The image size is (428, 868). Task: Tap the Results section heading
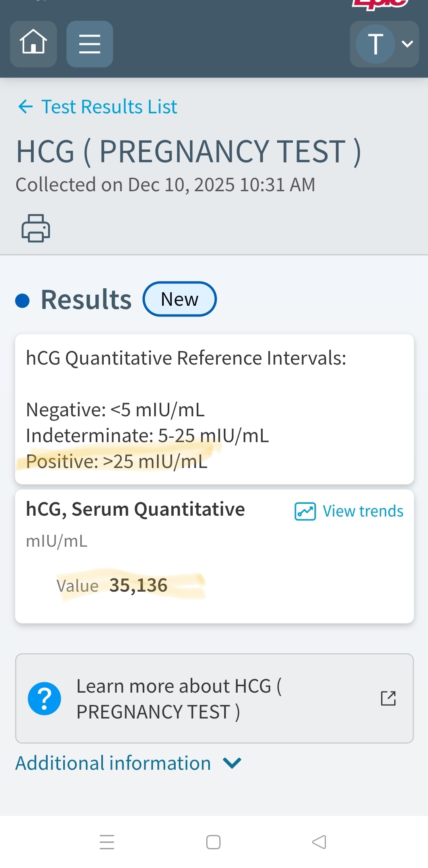point(86,299)
